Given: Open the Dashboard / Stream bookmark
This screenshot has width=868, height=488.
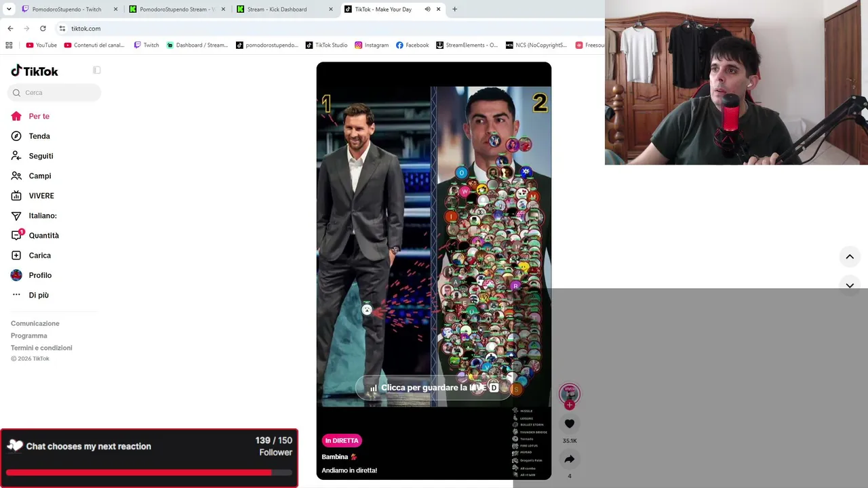Looking at the screenshot, I should tap(197, 45).
